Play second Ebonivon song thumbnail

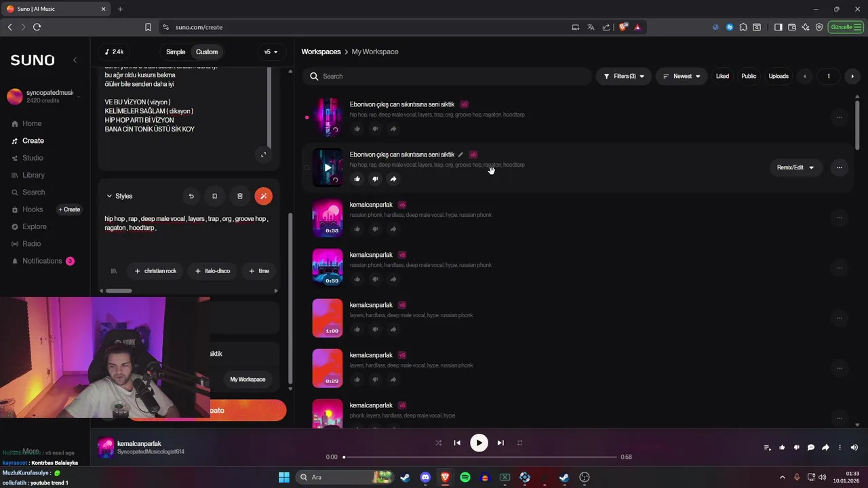[328, 167]
